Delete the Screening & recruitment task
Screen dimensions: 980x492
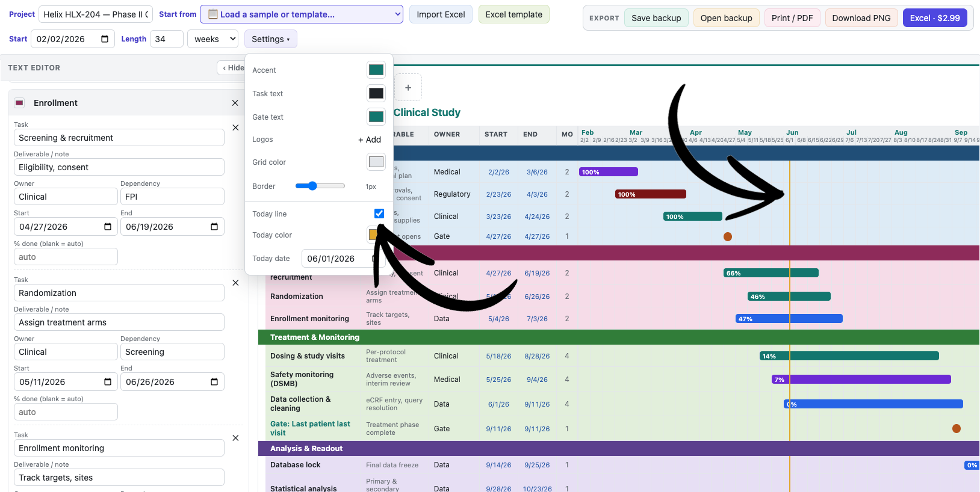pos(235,128)
